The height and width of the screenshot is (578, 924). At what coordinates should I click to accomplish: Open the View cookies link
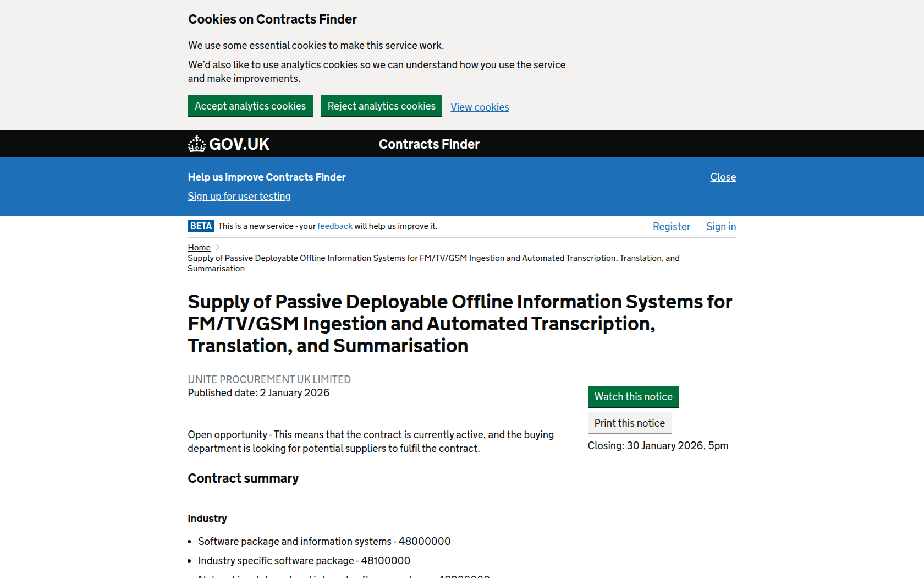[480, 107]
